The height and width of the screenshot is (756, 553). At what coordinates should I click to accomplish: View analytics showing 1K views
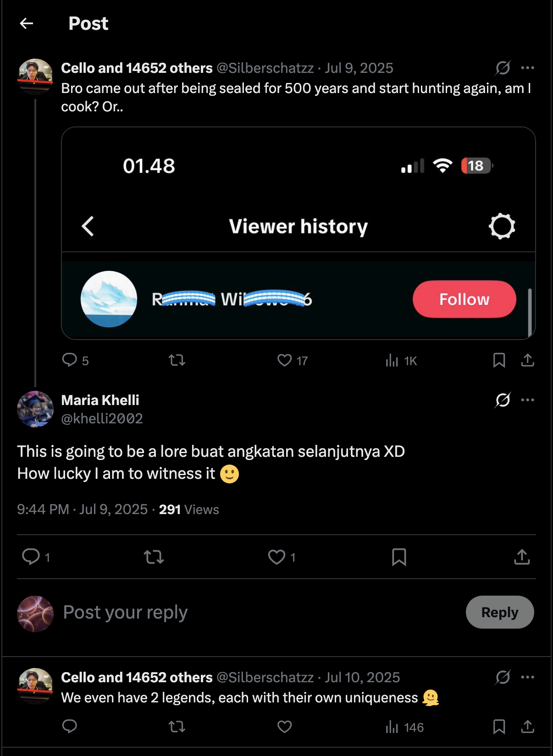click(x=401, y=361)
